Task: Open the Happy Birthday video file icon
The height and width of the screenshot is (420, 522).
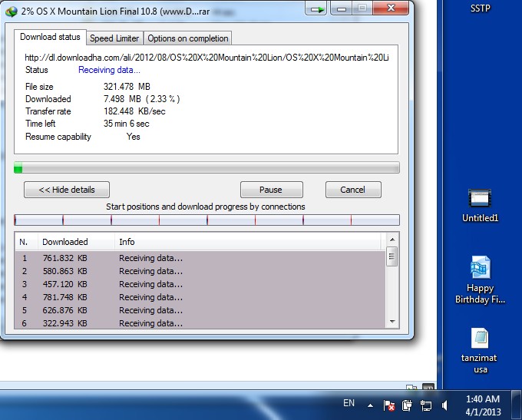Action: click(x=480, y=279)
